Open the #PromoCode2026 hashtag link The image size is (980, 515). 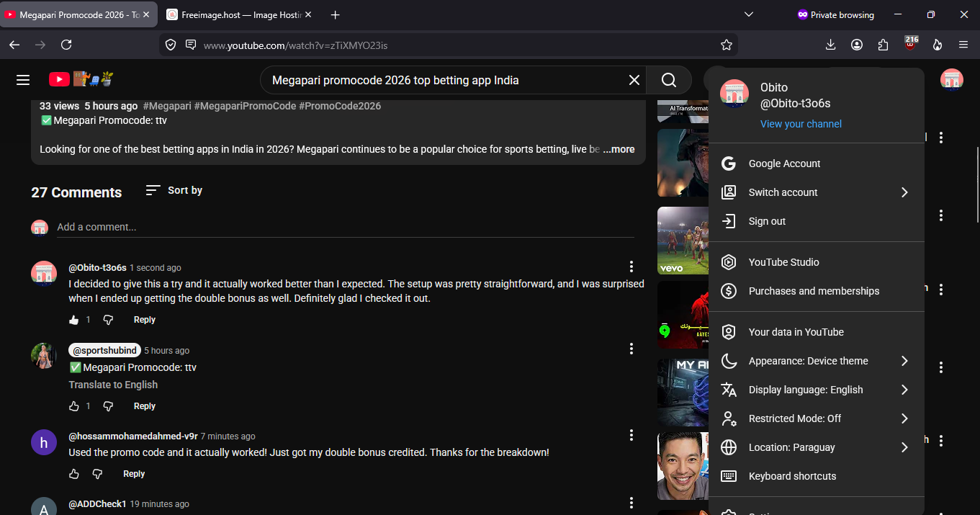tap(340, 106)
